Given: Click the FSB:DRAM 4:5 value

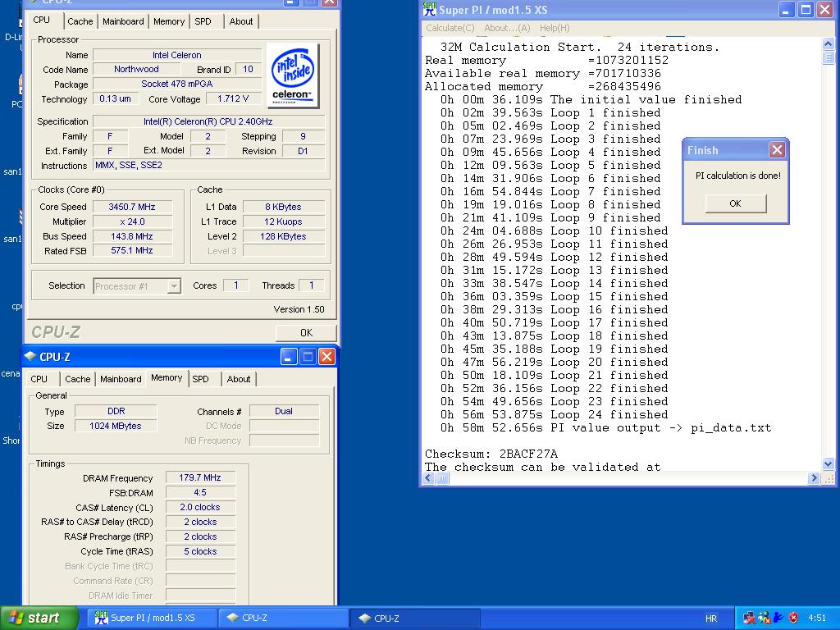Looking at the screenshot, I should [x=200, y=492].
